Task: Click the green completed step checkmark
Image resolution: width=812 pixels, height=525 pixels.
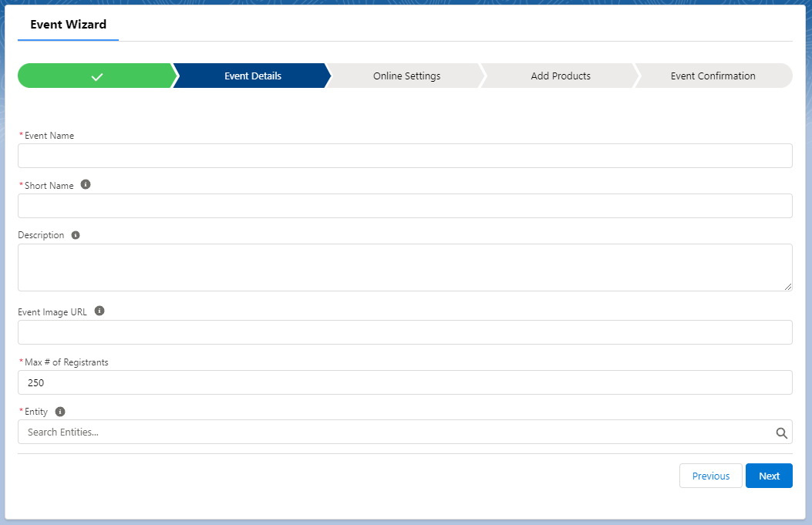Action: click(96, 76)
